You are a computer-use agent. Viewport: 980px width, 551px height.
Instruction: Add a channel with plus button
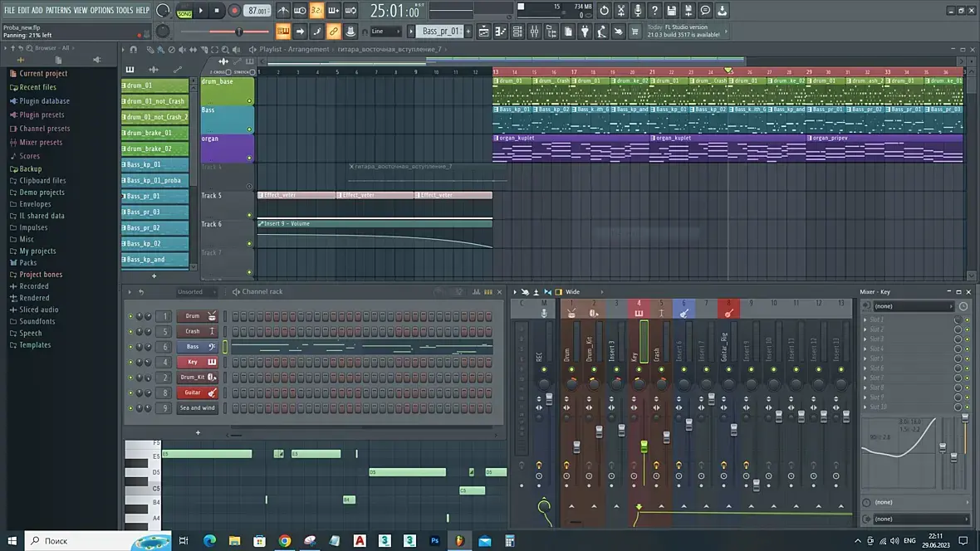click(x=198, y=432)
